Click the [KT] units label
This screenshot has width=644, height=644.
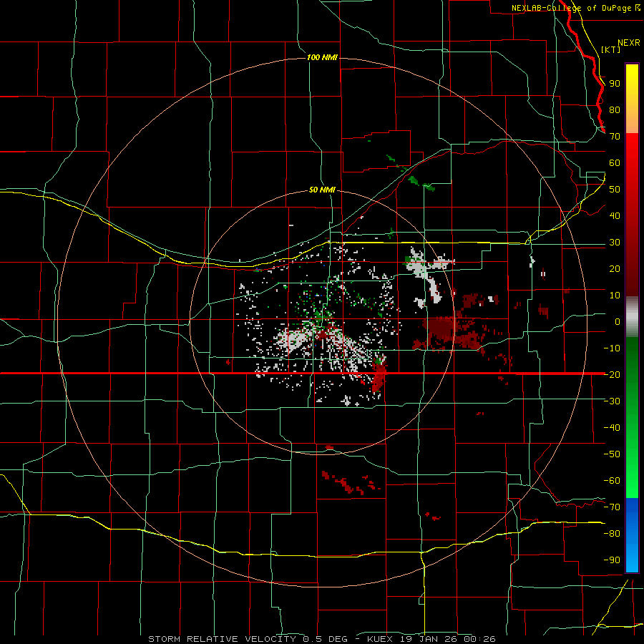pyautogui.click(x=611, y=49)
